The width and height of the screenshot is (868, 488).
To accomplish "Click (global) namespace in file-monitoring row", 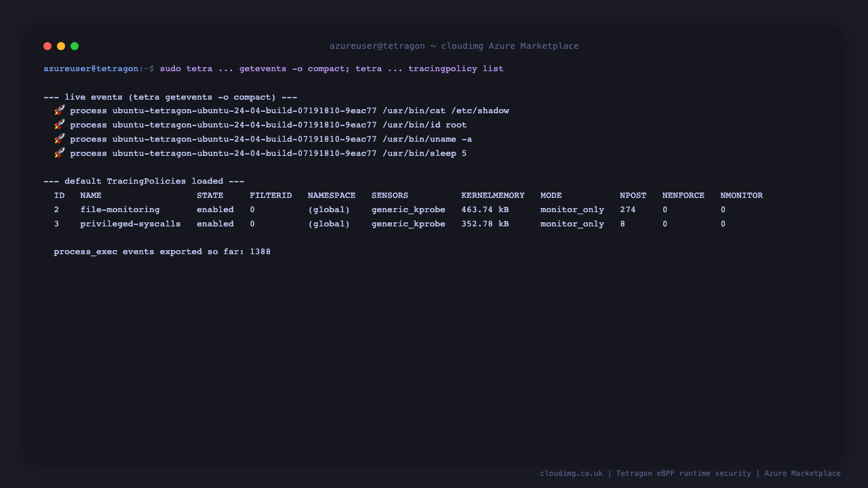I will pyautogui.click(x=329, y=209).
